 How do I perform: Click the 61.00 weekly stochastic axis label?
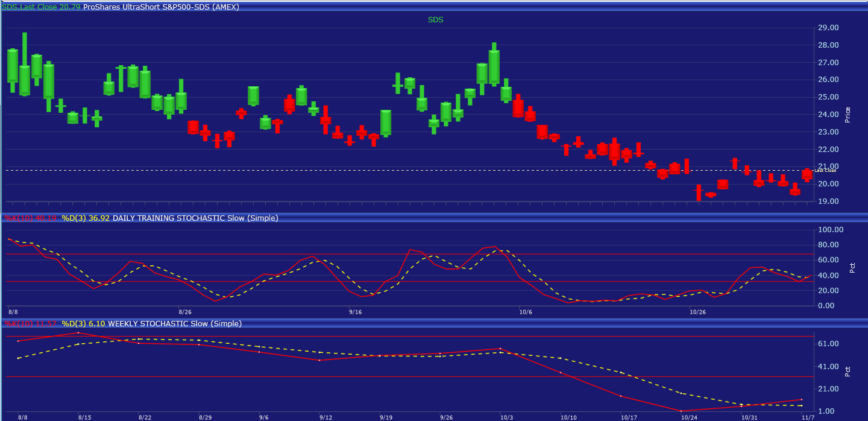(x=827, y=344)
